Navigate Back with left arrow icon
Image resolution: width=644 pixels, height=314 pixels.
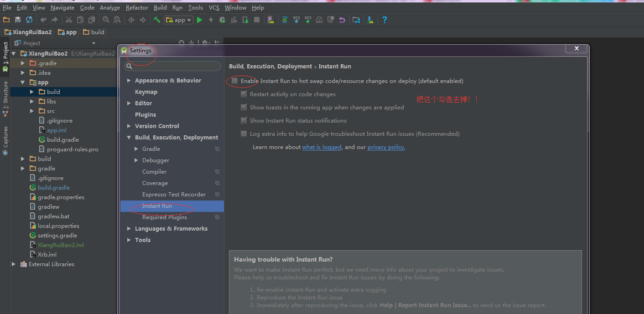(x=131, y=20)
